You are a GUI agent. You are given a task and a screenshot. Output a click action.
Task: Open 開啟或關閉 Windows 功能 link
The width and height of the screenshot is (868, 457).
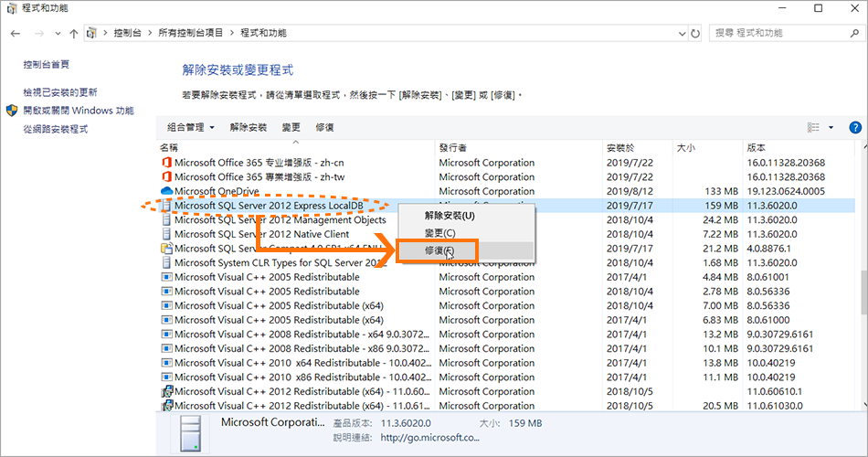(x=79, y=111)
